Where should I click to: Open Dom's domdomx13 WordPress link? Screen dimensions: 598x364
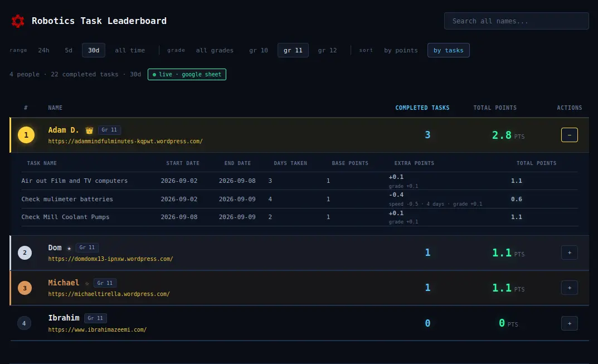110,259
